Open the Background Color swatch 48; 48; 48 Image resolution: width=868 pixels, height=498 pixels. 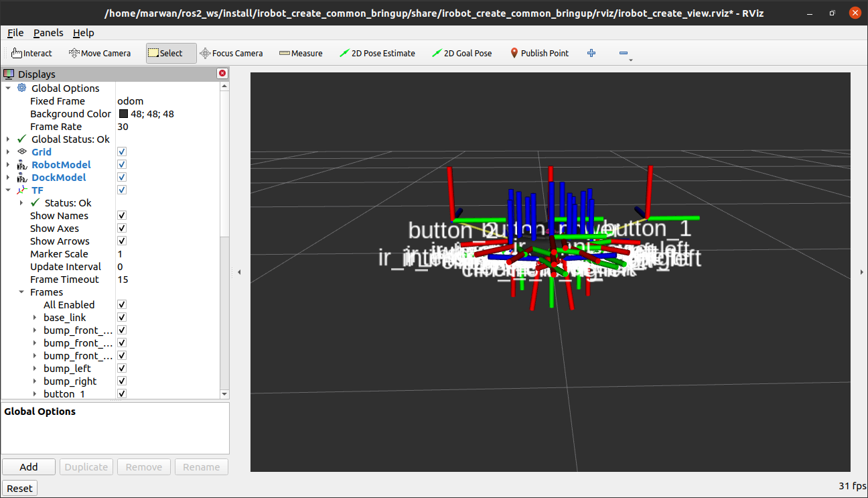123,113
